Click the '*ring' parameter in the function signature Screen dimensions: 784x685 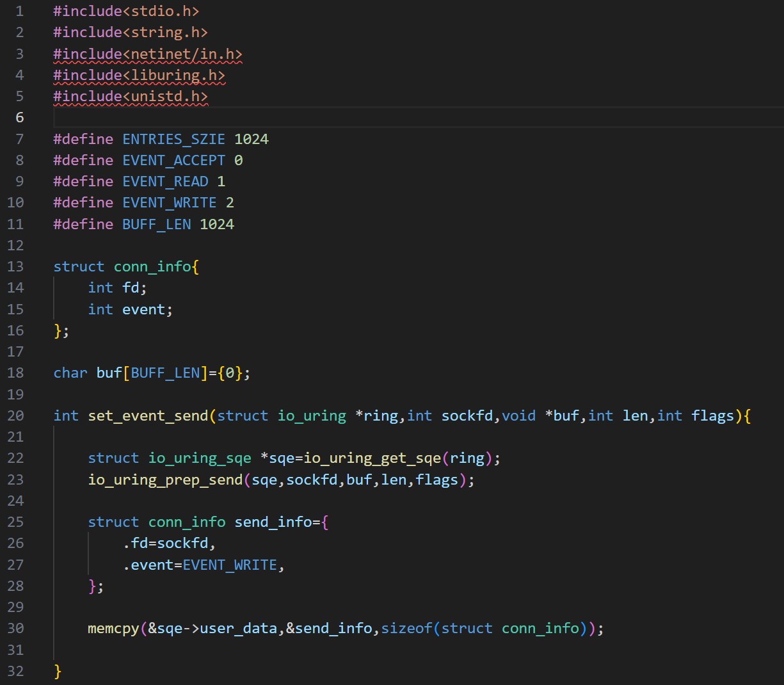(x=376, y=415)
